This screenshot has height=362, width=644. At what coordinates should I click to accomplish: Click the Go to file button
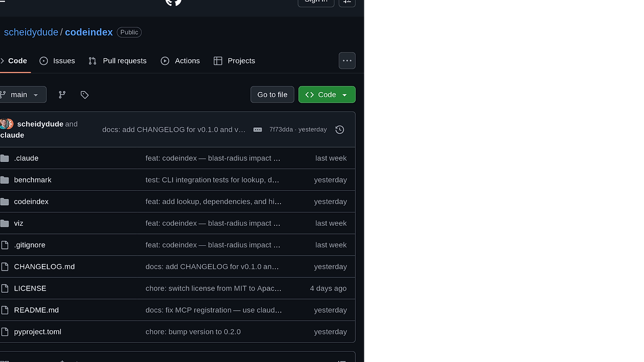click(272, 95)
